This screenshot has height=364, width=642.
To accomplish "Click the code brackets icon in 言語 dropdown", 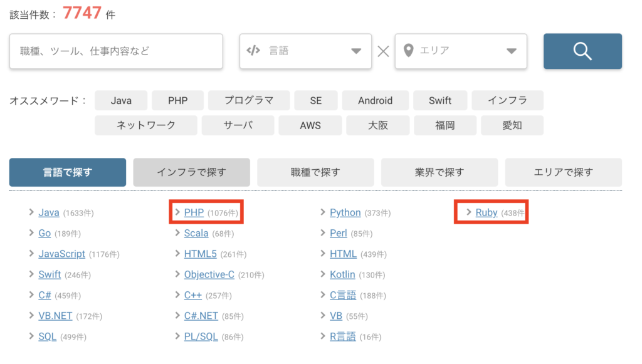I will (253, 50).
